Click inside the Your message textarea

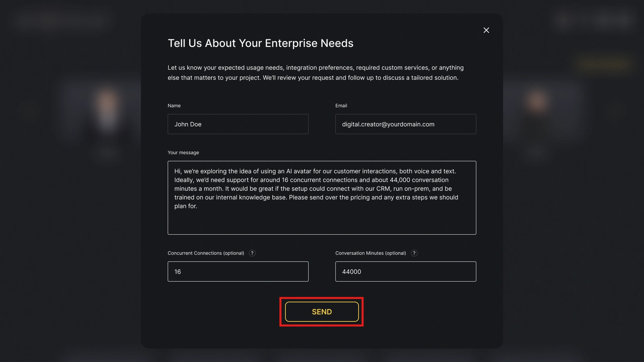click(x=322, y=197)
